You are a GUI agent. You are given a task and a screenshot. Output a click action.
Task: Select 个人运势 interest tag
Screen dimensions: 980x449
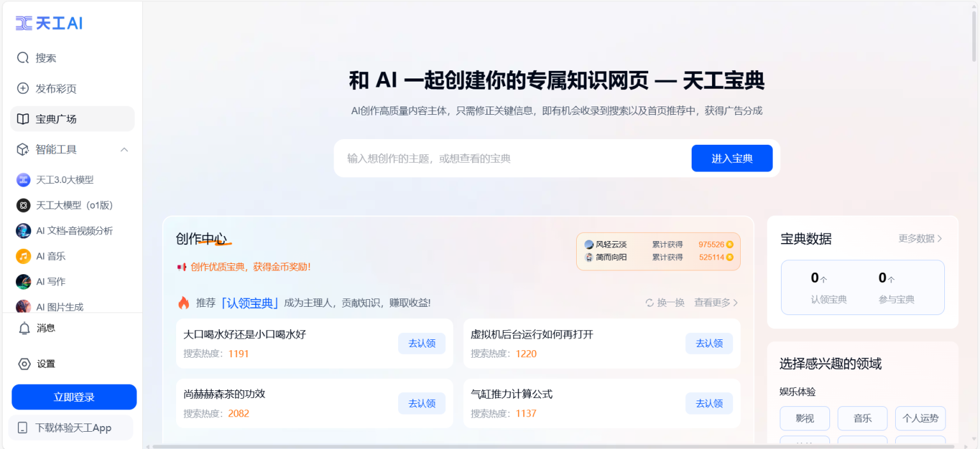(920, 418)
